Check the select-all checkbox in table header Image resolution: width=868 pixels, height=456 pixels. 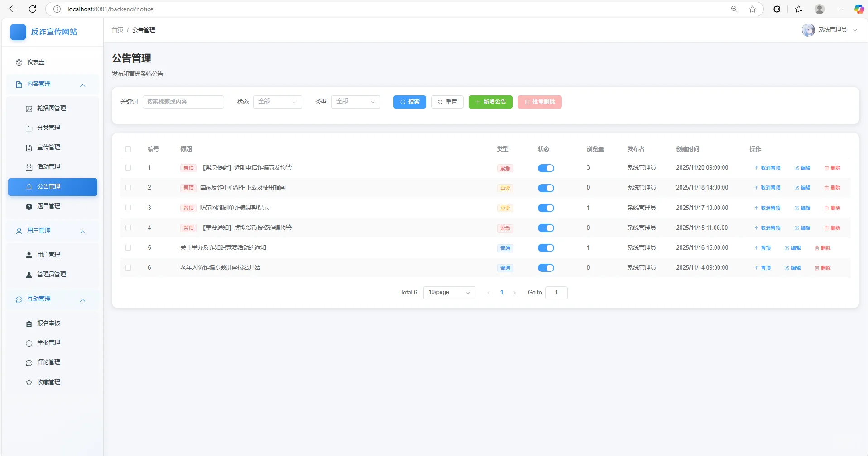point(128,149)
